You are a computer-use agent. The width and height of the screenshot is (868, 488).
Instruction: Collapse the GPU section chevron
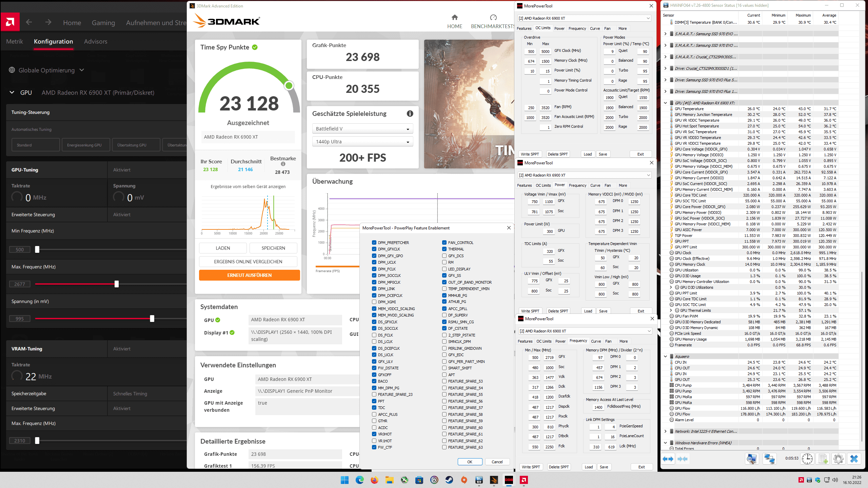click(x=12, y=93)
